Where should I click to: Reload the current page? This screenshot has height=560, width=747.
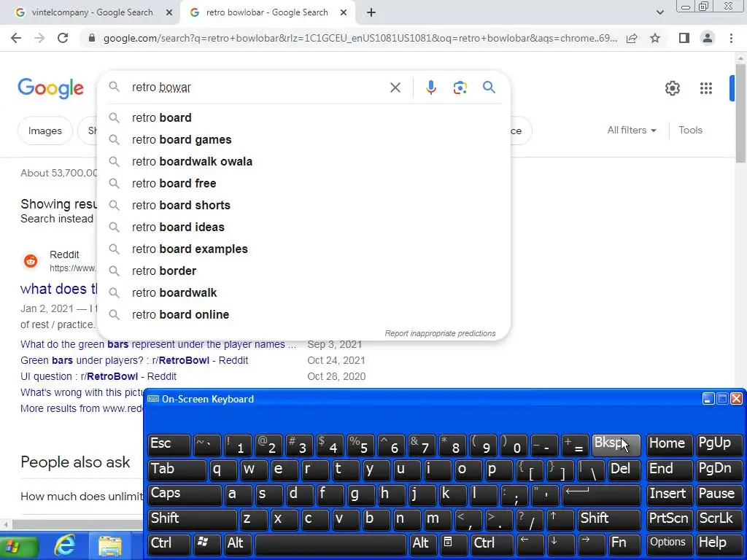pos(63,38)
